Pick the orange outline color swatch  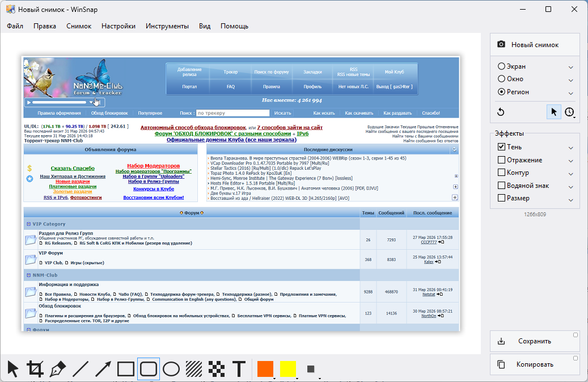[x=265, y=369]
